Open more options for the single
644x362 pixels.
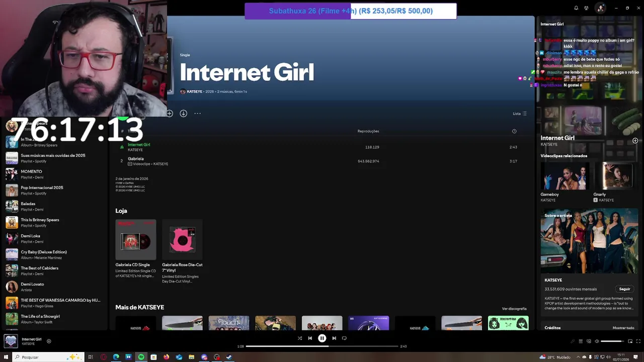(x=197, y=114)
